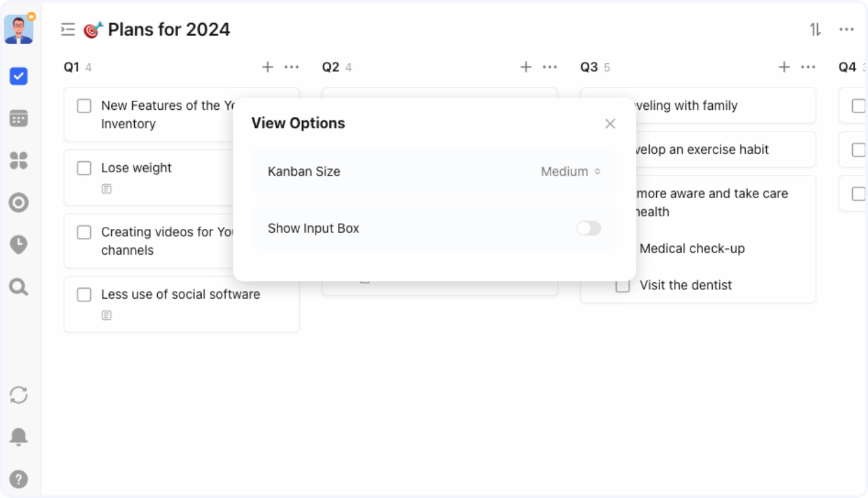Image resolution: width=868 pixels, height=498 pixels.
Task: Check off the Lose weight task
Action: pos(84,168)
